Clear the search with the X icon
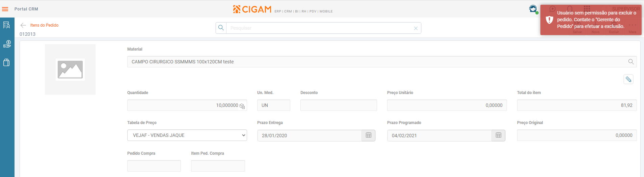The height and width of the screenshot is (177, 644). coord(416,28)
